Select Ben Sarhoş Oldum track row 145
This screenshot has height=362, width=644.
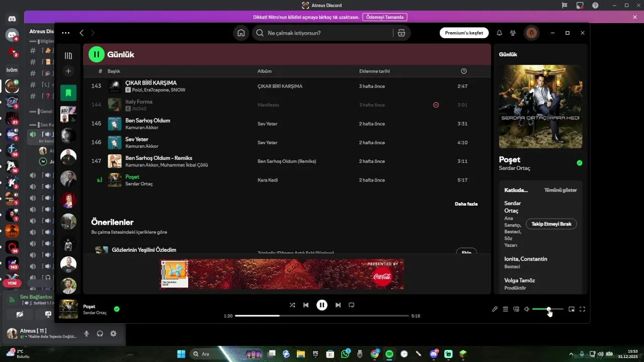point(287,124)
